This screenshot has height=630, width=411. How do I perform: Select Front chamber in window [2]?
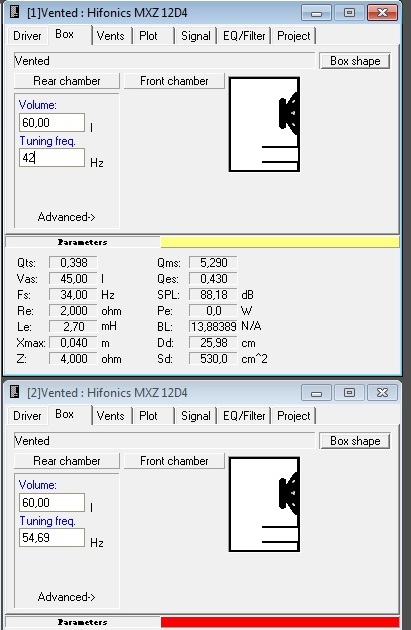click(174, 461)
